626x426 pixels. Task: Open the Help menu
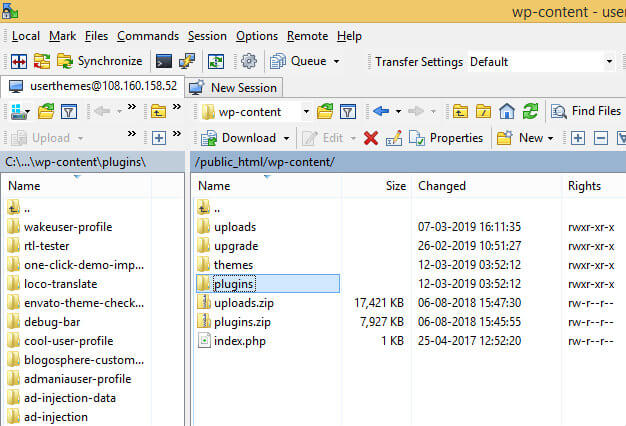349,36
